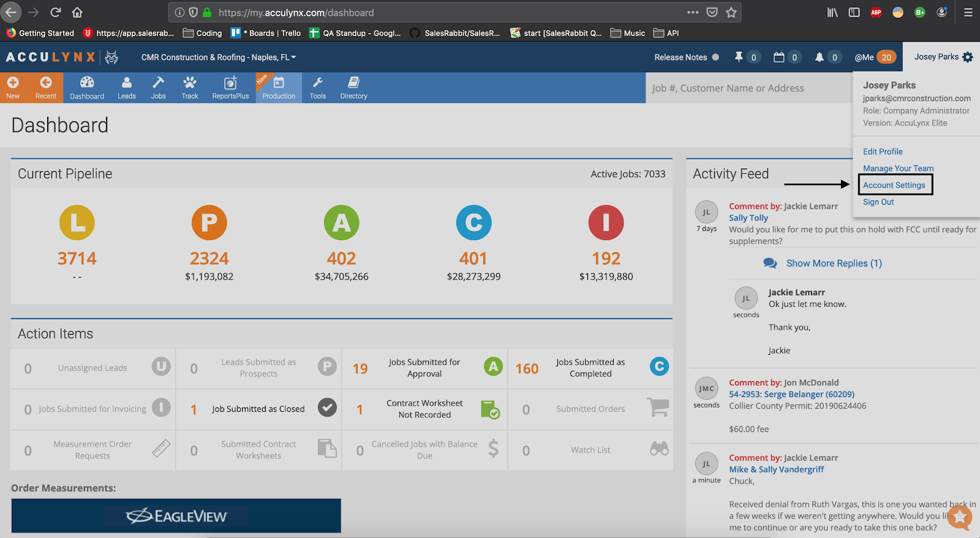The height and width of the screenshot is (538, 980).
Task: Go to Dashboard in the toolbar
Action: tap(87, 88)
